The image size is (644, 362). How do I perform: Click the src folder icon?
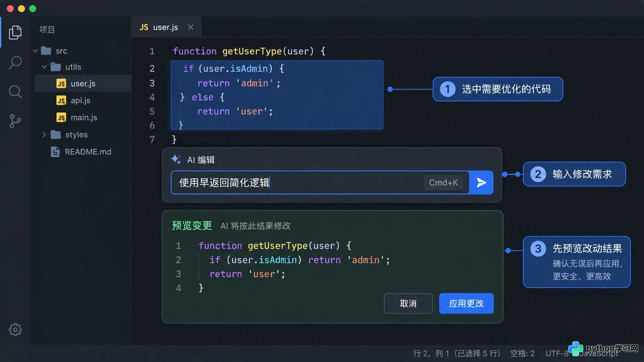pos(46,51)
